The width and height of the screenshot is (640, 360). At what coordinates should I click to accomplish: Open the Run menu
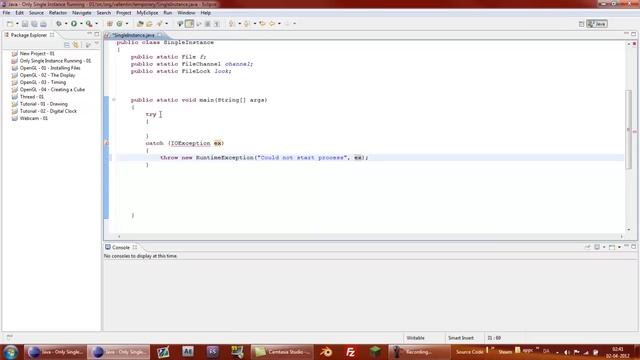(x=168, y=13)
